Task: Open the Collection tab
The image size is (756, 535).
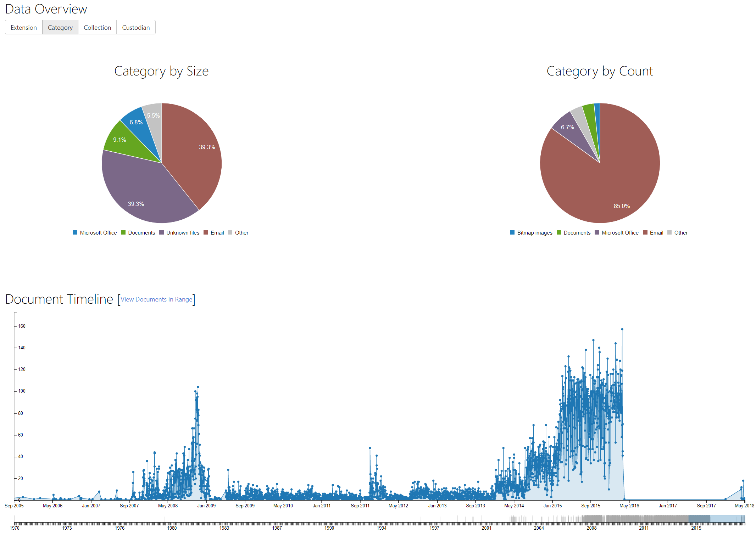Action: click(x=97, y=27)
